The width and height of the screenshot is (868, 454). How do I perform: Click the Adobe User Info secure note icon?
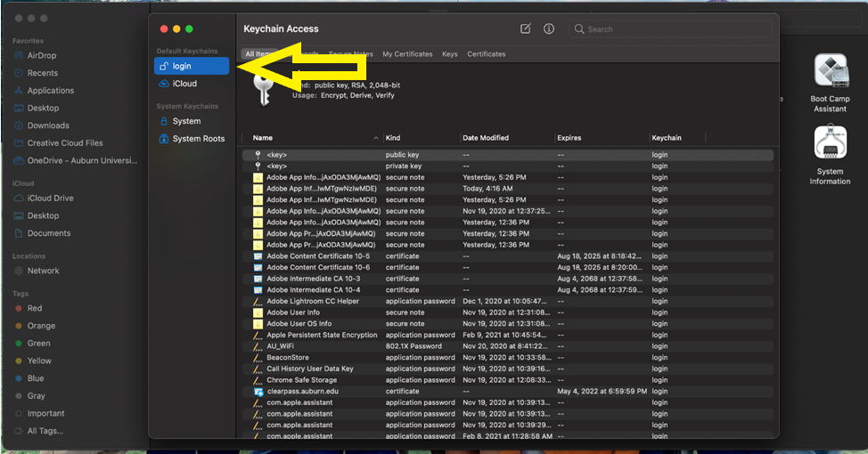pos(258,312)
